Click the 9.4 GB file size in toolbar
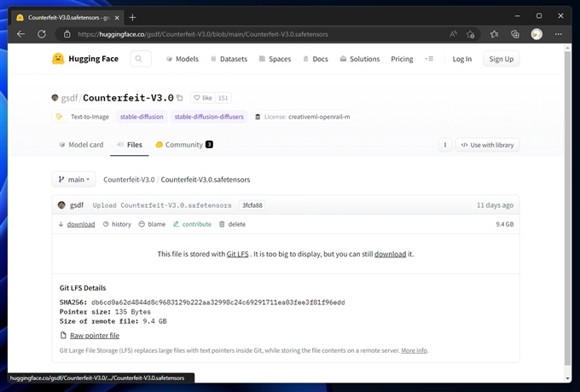The image size is (580, 392). 505,224
